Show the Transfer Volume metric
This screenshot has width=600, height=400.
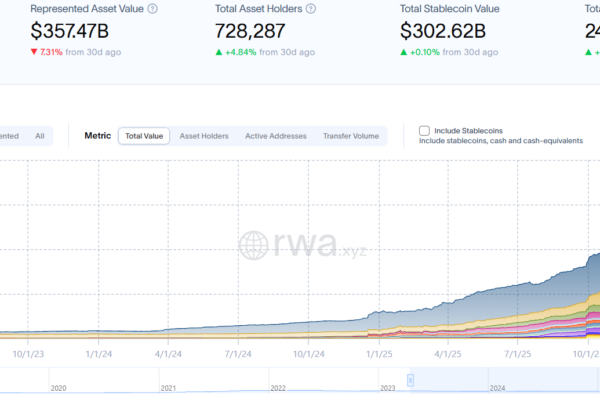[351, 136]
